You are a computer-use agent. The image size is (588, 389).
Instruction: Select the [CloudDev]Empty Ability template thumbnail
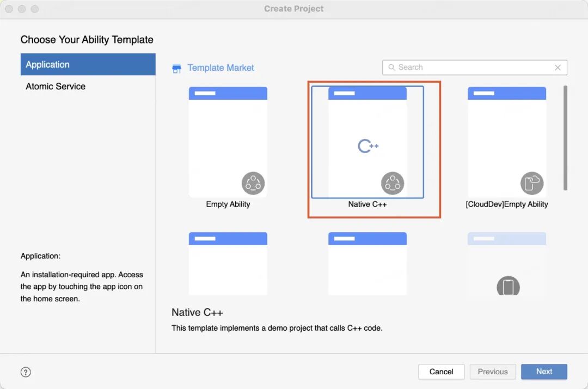pos(507,142)
